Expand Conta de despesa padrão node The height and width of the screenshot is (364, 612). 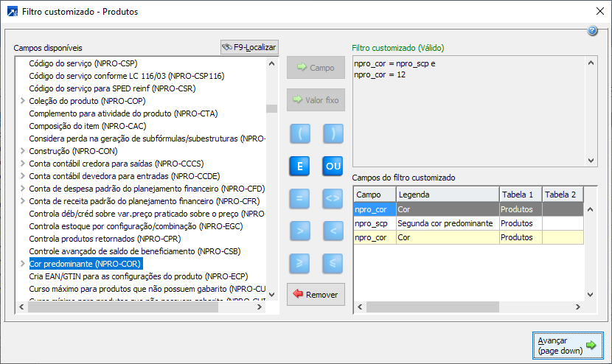[23, 189]
